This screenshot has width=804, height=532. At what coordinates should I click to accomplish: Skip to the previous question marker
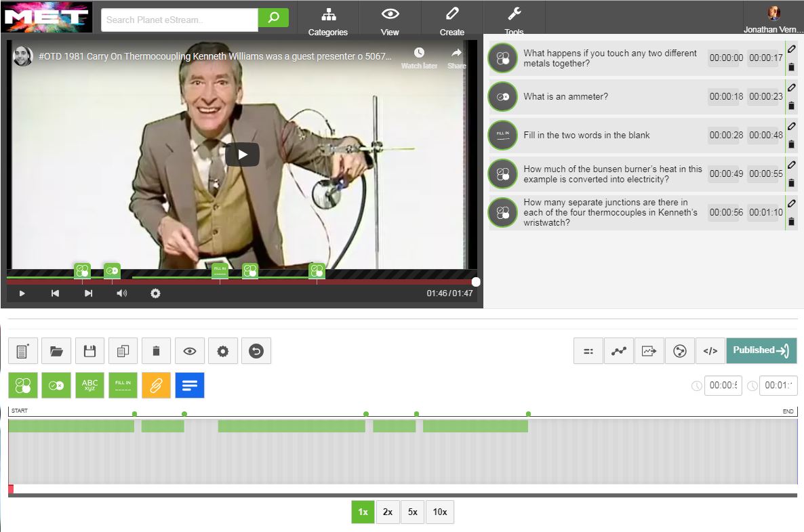coord(55,293)
